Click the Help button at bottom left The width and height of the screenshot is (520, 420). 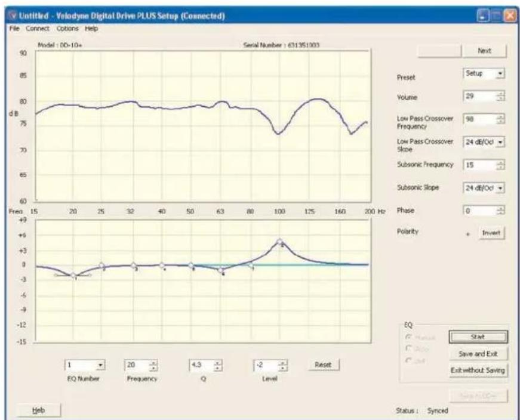pos(38,410)
